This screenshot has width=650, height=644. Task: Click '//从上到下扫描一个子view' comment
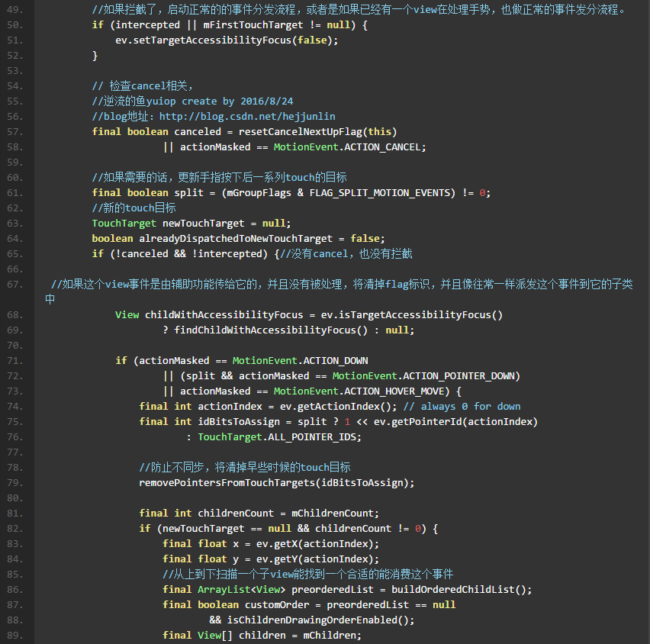229,575
